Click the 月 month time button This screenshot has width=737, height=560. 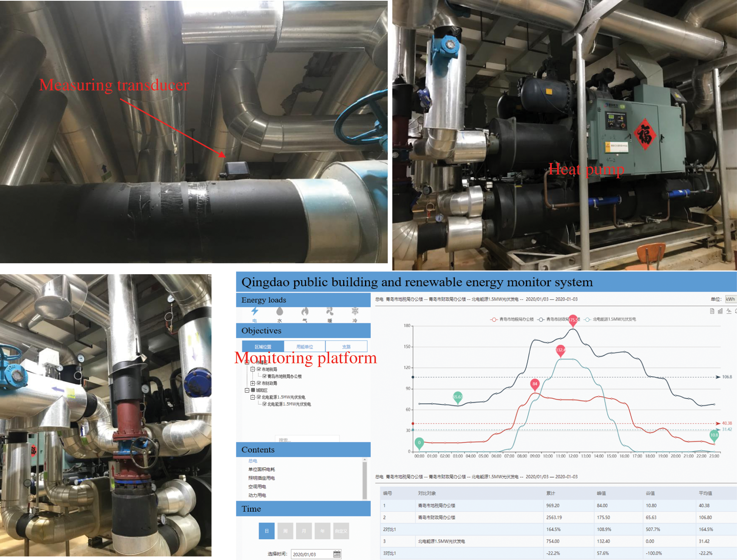click(304, 531)
